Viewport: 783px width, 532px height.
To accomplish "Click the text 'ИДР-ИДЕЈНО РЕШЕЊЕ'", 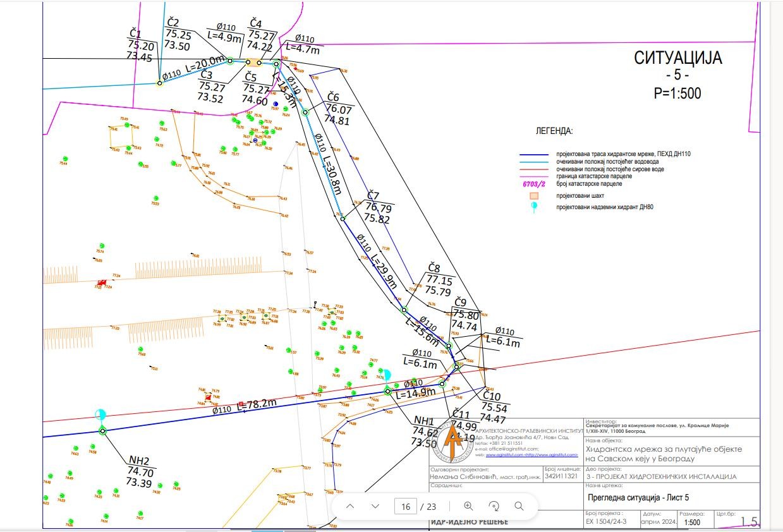I will 470,523.
